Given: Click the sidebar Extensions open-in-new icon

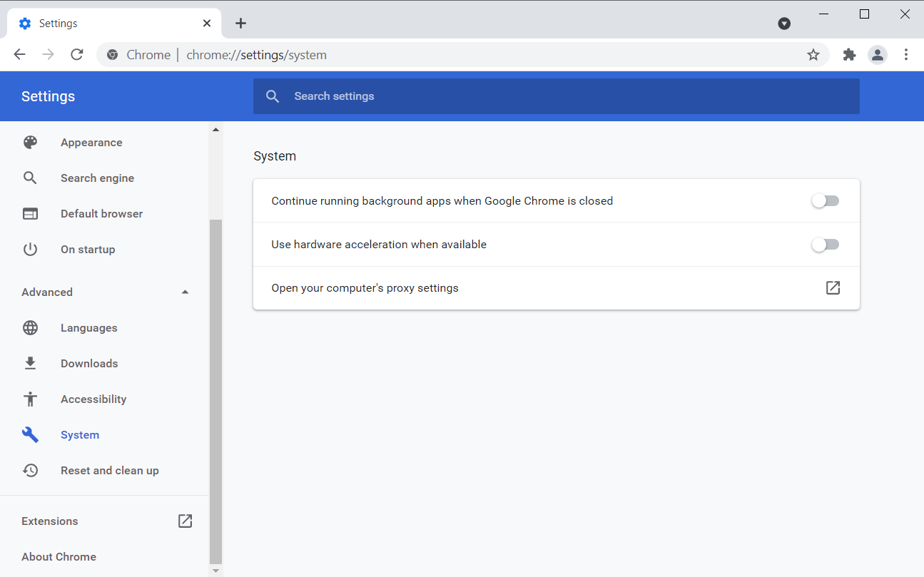Looking at the screenshot, I should click(185, 521).
